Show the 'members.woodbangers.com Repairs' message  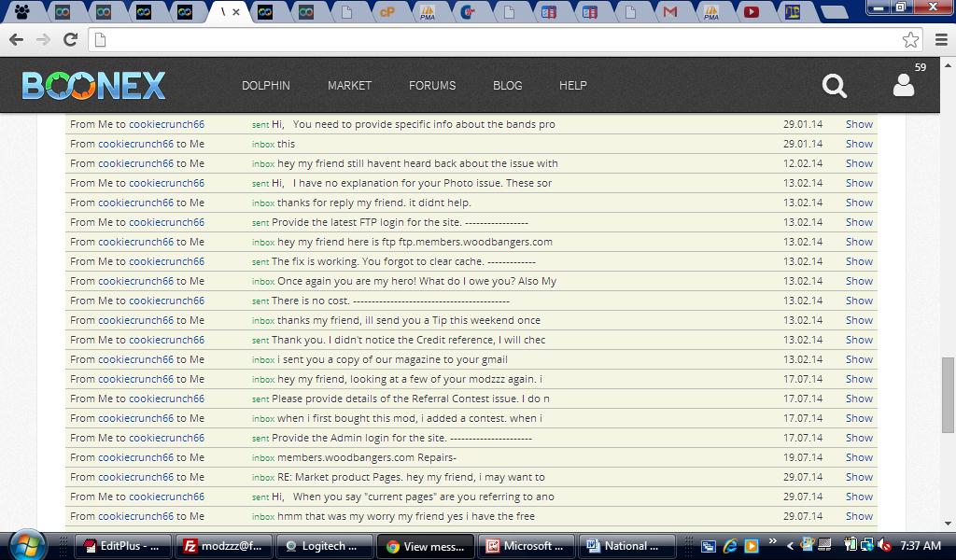858,457
